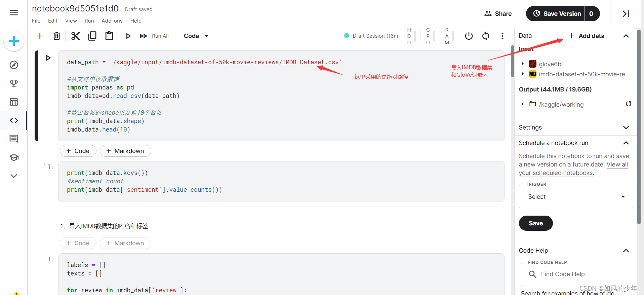
Task: Open the Datasets table icon
Action: [14, 102]
